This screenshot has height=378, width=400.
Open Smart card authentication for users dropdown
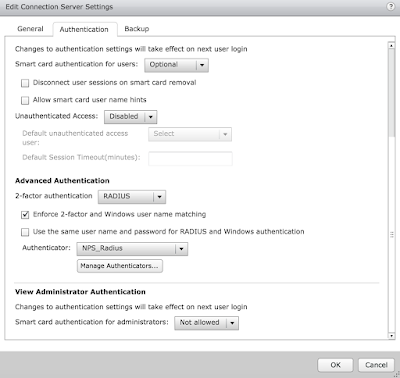pyautogui.click(x=176, y=65)
